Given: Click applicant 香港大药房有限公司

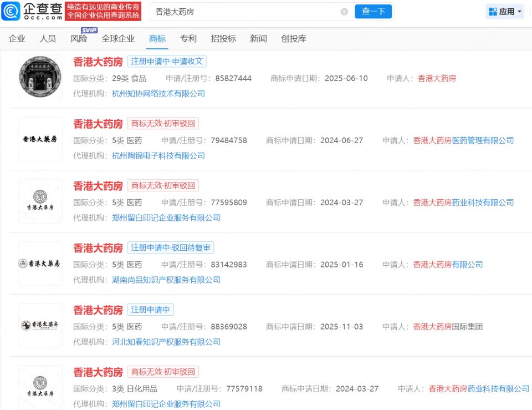Looking at the screenshot, I should (x=448, y=265).
